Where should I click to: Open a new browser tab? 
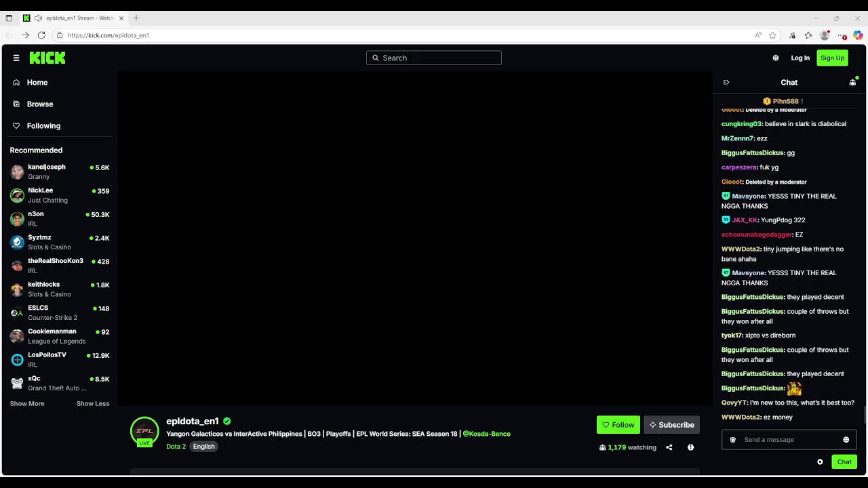136,18
